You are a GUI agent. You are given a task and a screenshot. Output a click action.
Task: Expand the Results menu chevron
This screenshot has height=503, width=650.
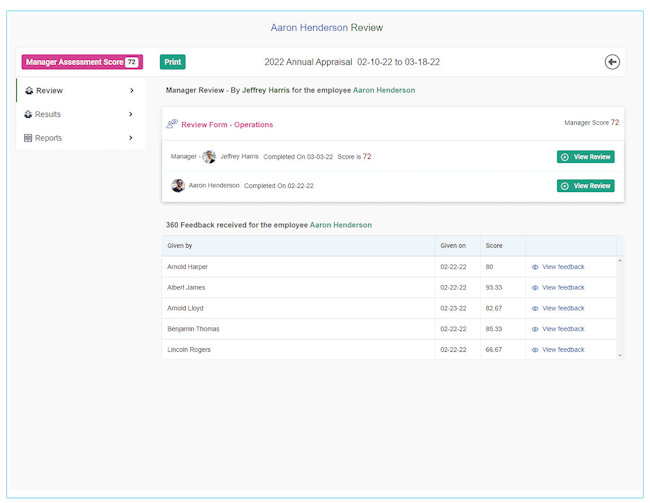point(131,114)
